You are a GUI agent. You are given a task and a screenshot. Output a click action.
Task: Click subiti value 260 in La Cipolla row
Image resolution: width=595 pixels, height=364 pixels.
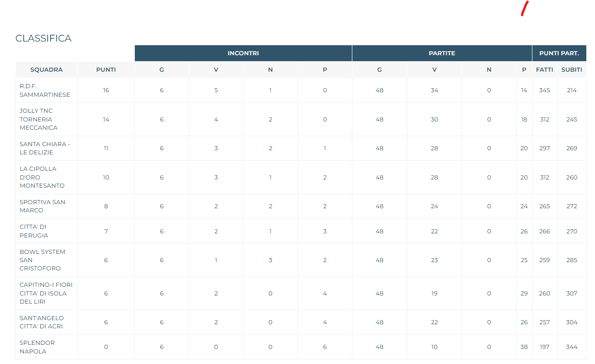[572, 178]
